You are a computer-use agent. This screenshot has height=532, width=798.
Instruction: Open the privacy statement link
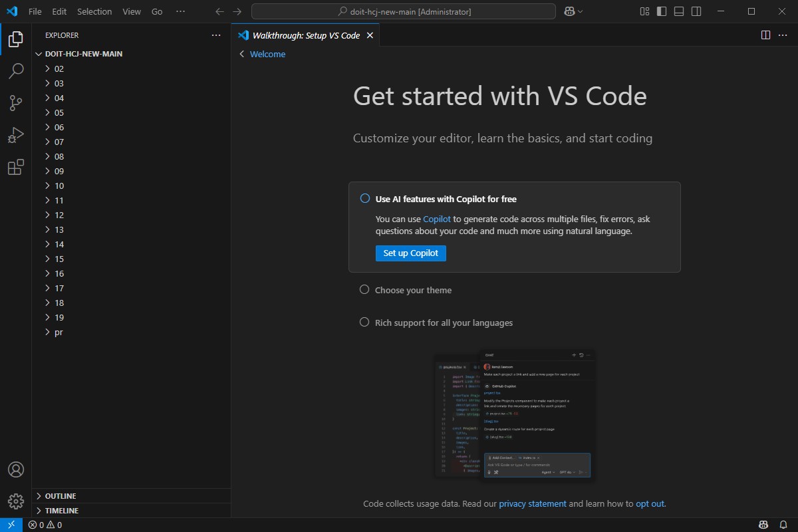(x=533, y=503)
